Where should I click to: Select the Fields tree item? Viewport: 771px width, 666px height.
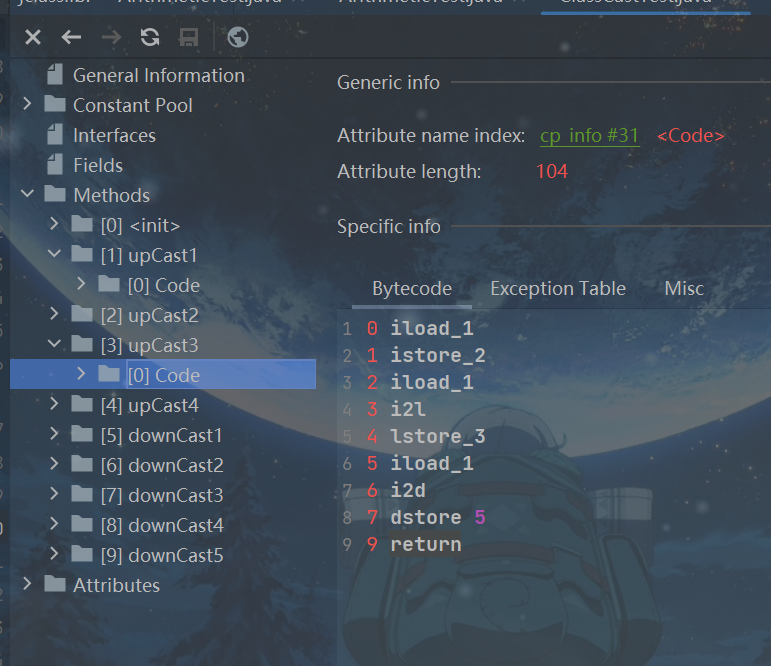pos(97,165)
